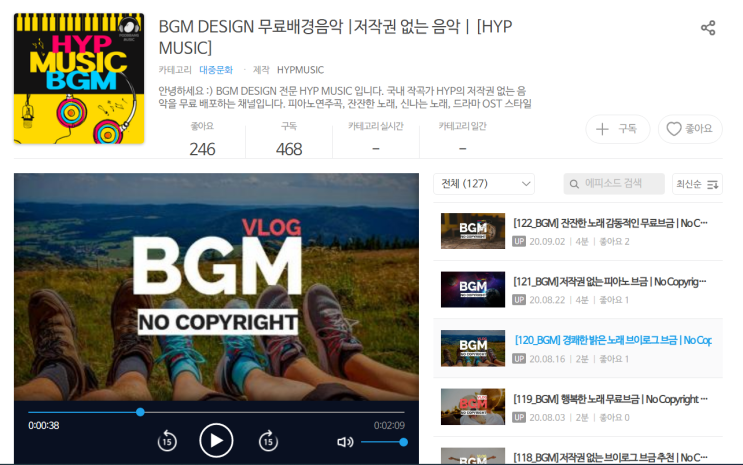Click thumbnail of the [119_BGM] episode
The image size is (743, 465).
pos(473,407)
